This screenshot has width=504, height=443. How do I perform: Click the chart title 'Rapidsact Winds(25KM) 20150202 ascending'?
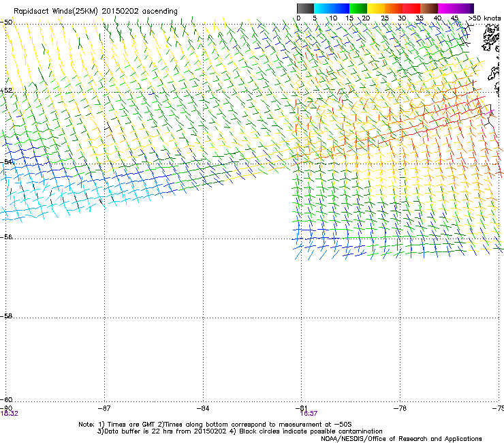pyautogui.click(x=95, y=12)
